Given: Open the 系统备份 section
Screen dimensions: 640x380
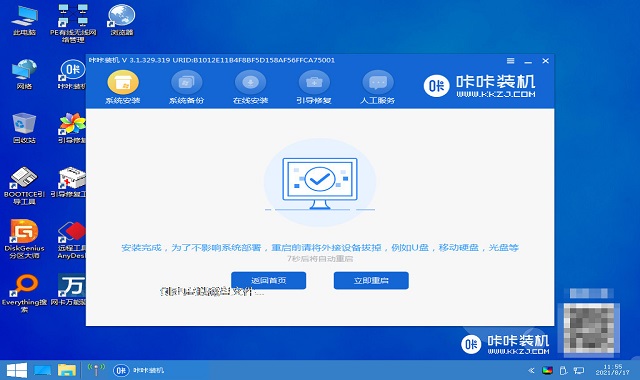Looking at the screenshot, I should (187, 87).
